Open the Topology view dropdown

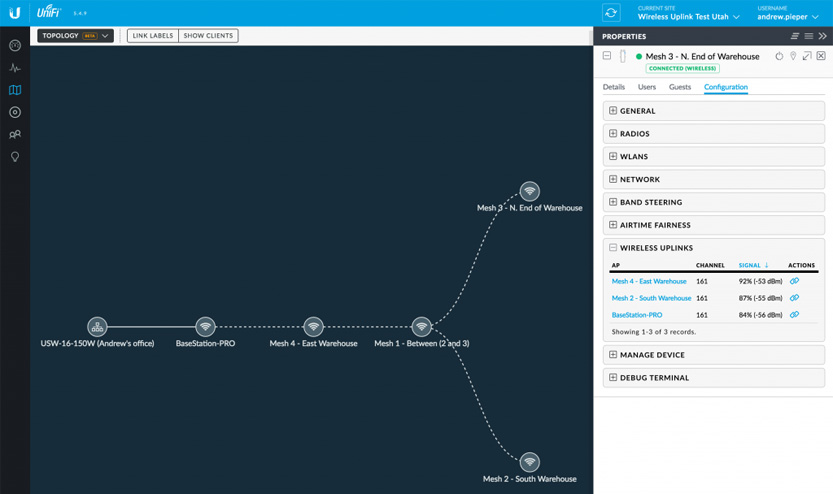pos(75,36)
